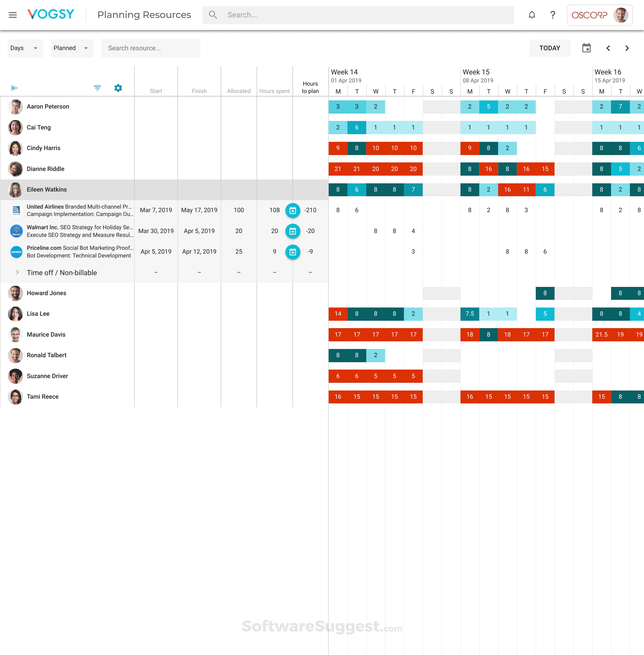Click the plan hours icon for United Airlines project
644x655 pixels.
pyautogui.click(x=293, y=210)
